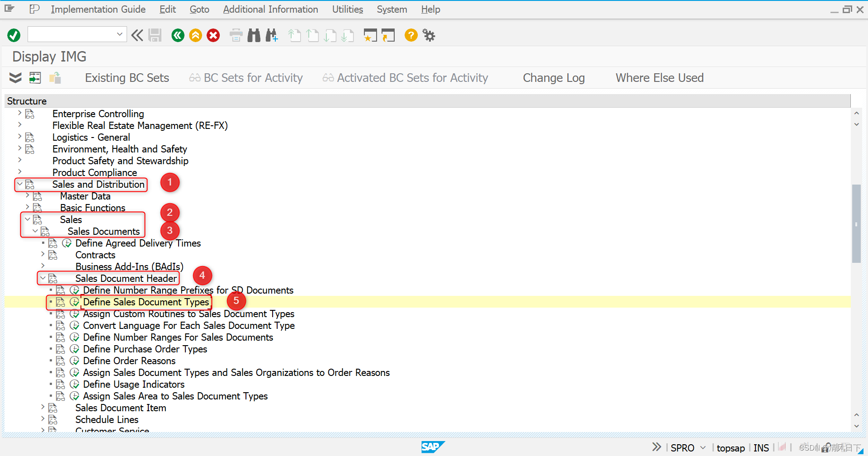868x456 pixels.
Task: Click the Generate Shortcut icon
Action: click(388, 35)
